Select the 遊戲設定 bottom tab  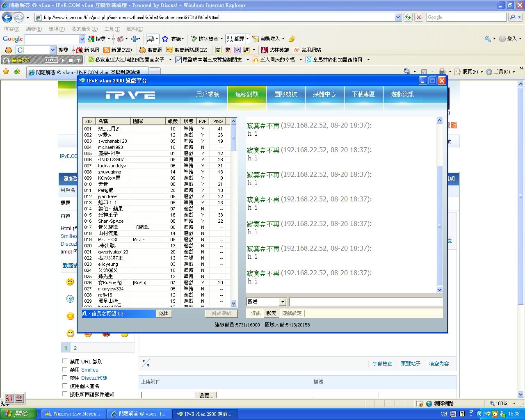(292, 313)
